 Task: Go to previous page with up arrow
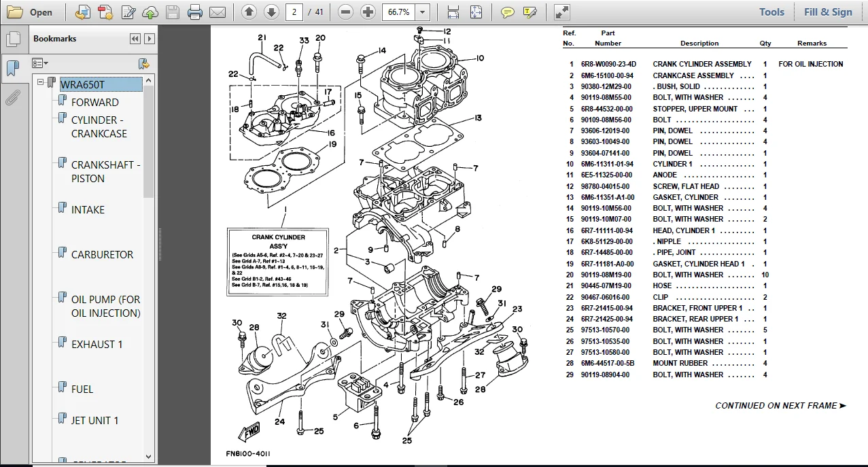[249, 12]
